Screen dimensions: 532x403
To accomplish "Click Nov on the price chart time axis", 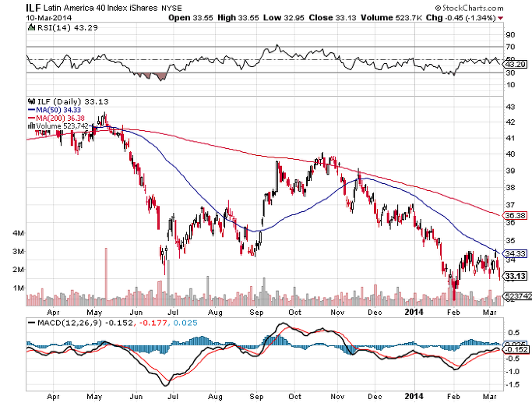I will click(337, 312).
